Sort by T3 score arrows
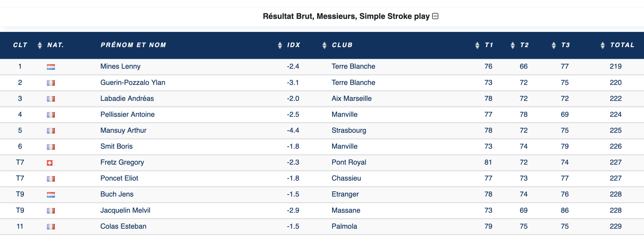 point(602,45)
